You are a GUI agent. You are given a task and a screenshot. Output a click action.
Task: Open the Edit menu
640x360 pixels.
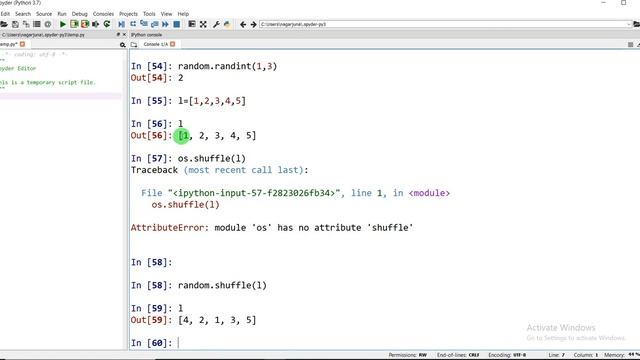[x=5, y=14]
